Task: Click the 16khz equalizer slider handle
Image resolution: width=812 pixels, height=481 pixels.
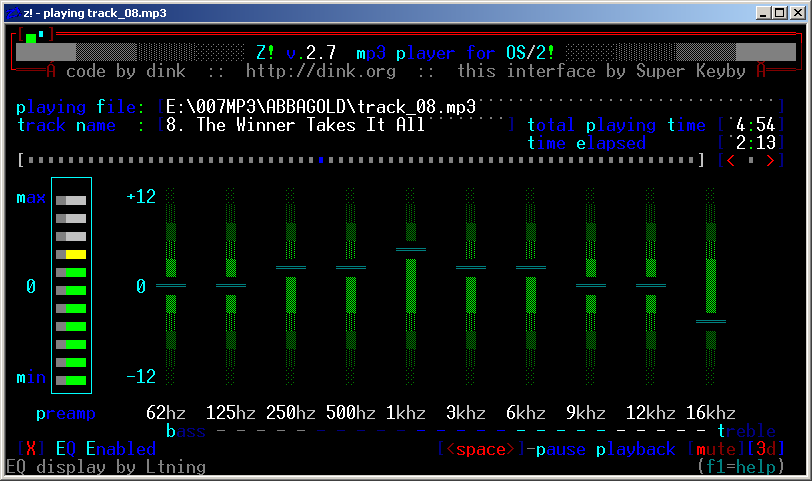Action: pos(711,322)
